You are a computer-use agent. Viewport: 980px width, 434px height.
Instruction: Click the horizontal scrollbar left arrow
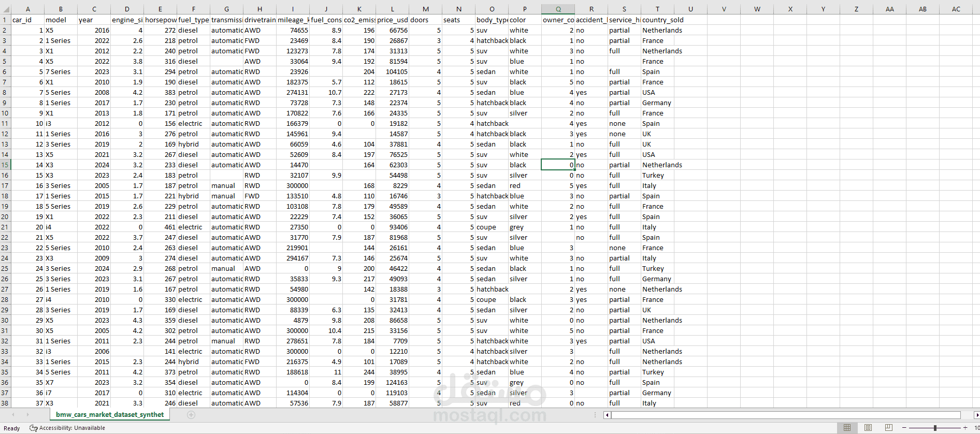607,415
